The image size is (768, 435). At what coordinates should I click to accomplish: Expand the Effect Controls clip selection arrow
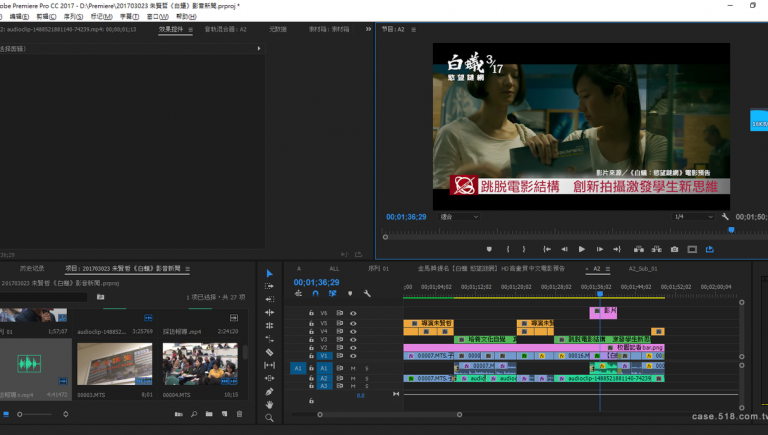coord(259,48)
